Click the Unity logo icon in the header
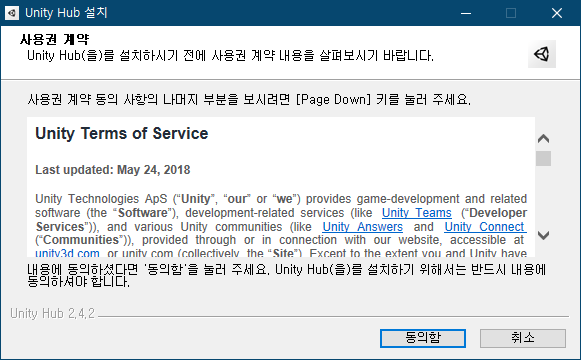The width and height of the screenshot is (581, 360). pyautogui.click(x=542, y=54)
